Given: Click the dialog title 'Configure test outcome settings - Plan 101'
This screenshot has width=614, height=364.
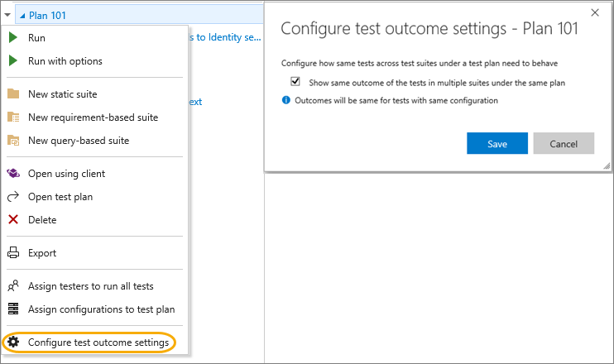Looking at the screenshot, I should pyautogui.click(x=429, y=29).
